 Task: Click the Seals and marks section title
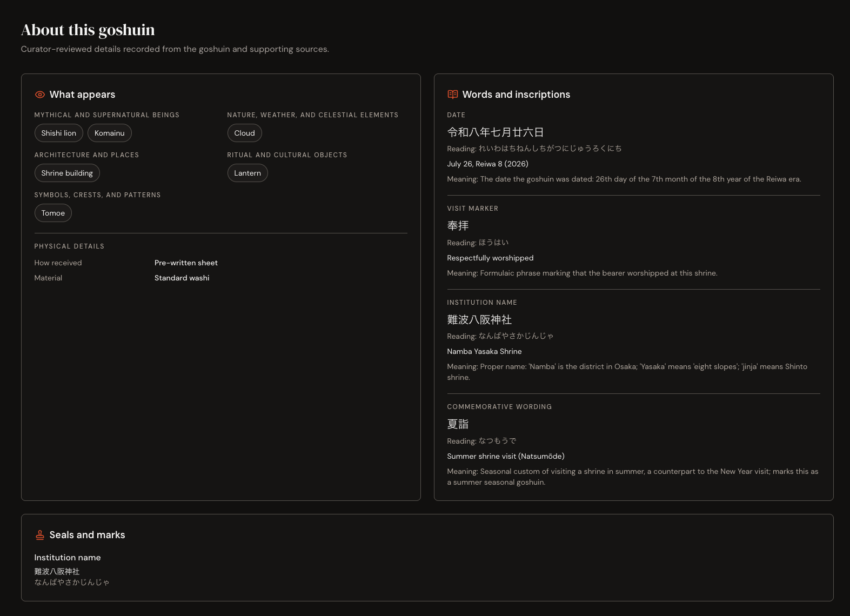88,535
